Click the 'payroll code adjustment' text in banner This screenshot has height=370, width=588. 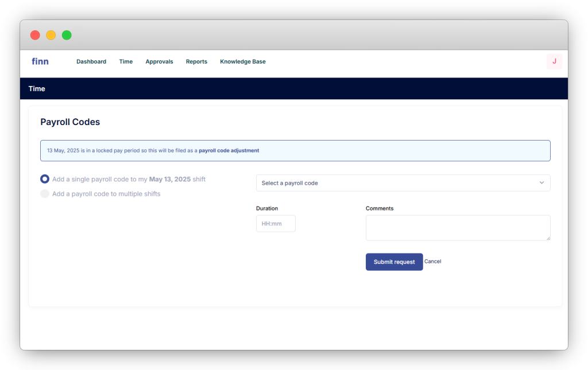coord(229,151)
